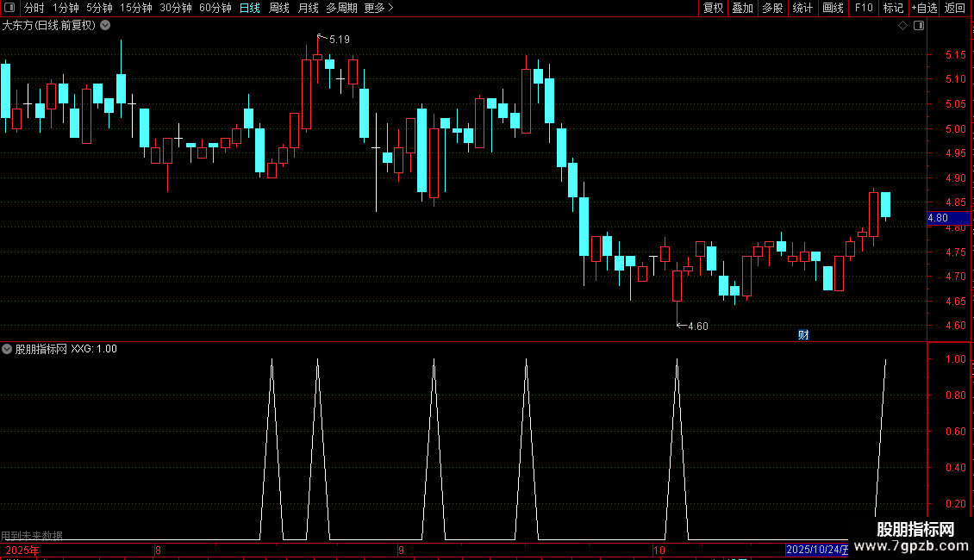974x560 pixels.
Task: Select the 1分钟 period tab
Action: [66, 8]
